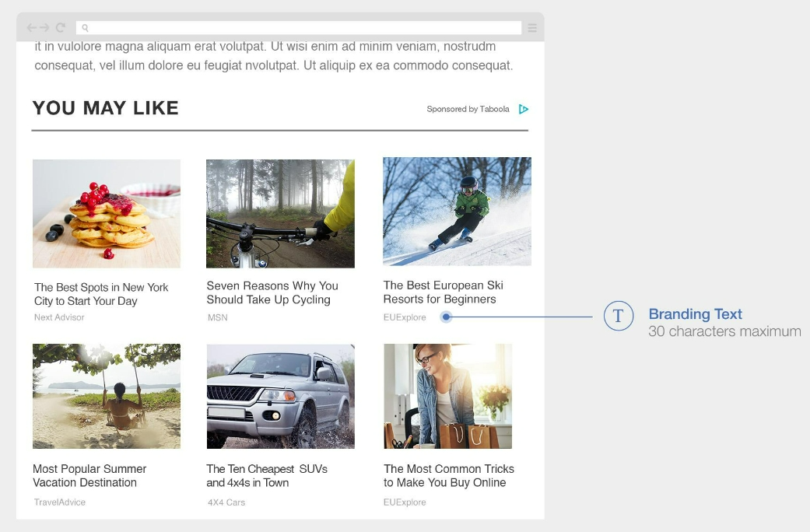Open 'Seven Reasons Why You Should Take Up Cycling'
810x532 pixels.
pyautogui.click(x=272, y=292)
